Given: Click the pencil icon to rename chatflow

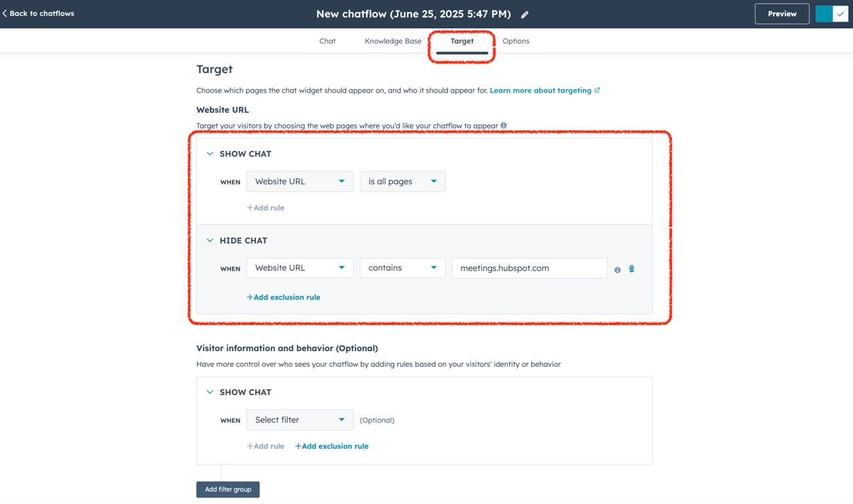Looking at the screenshot, I should (525, 14).
